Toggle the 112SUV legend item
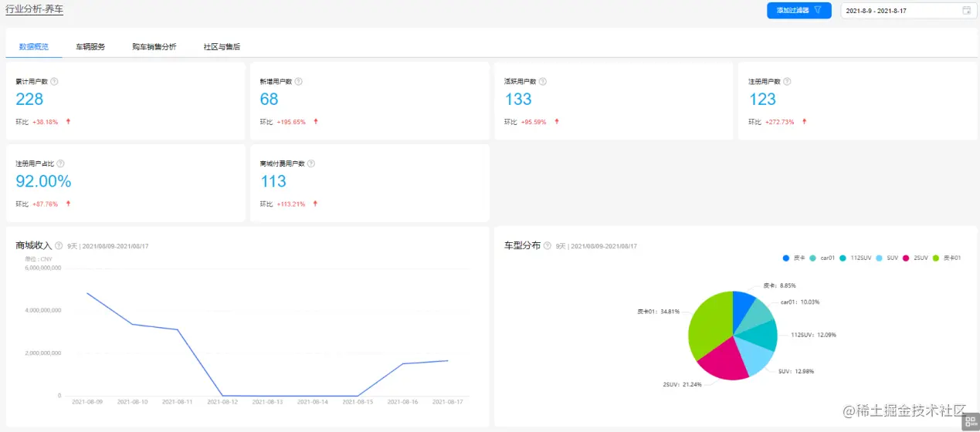The width and height of the screenshot is (980, 432). (856, 258)
